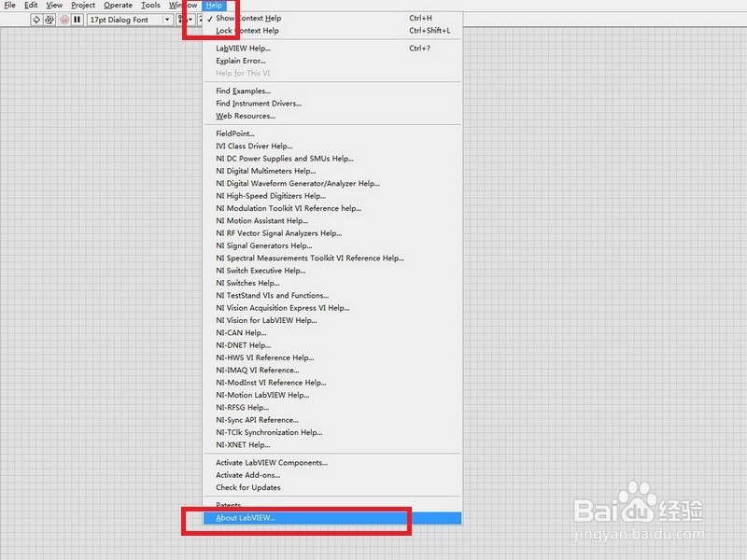Open the View menu
Screen dimensions: 747x560
54,6
